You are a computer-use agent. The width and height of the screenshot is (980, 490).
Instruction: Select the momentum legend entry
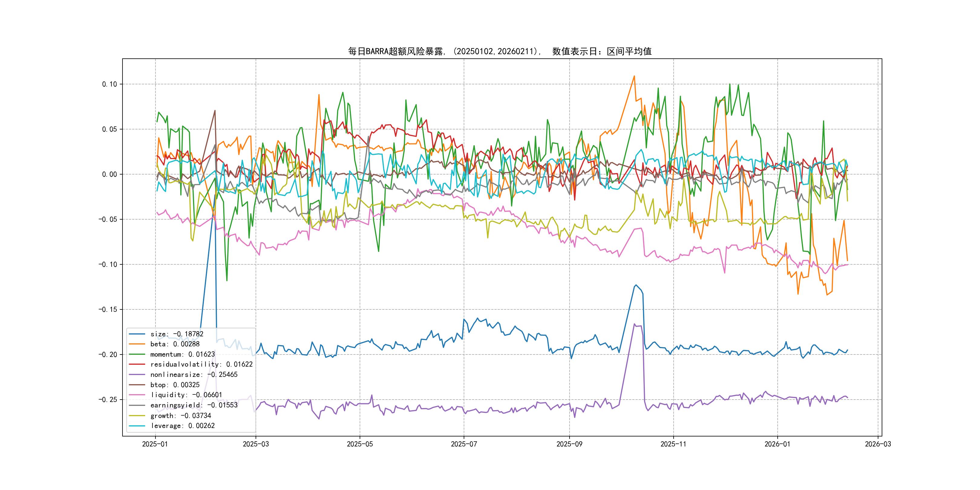pos(182,354)
